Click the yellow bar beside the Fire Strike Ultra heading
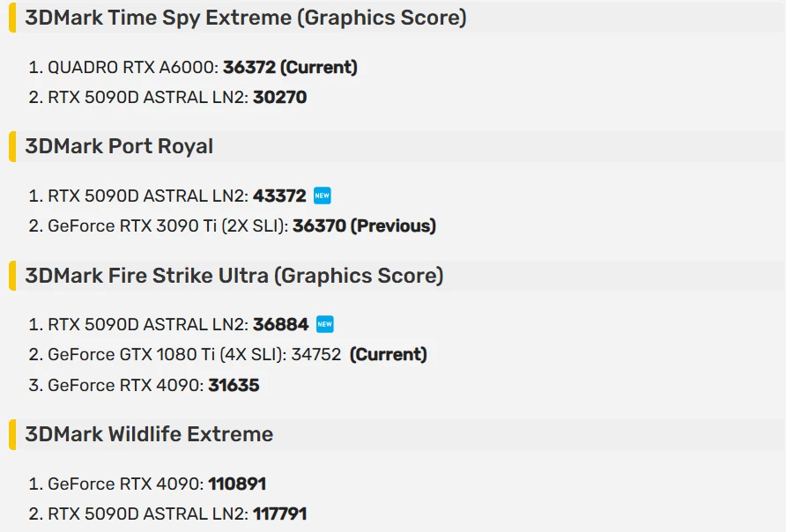 coord(12,276)
